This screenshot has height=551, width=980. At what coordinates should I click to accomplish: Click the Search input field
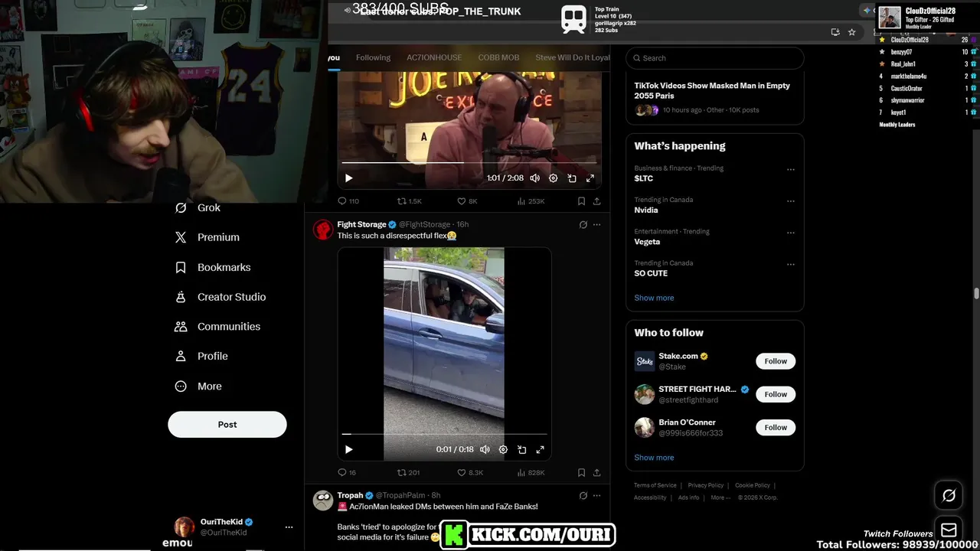click(715, 58)
